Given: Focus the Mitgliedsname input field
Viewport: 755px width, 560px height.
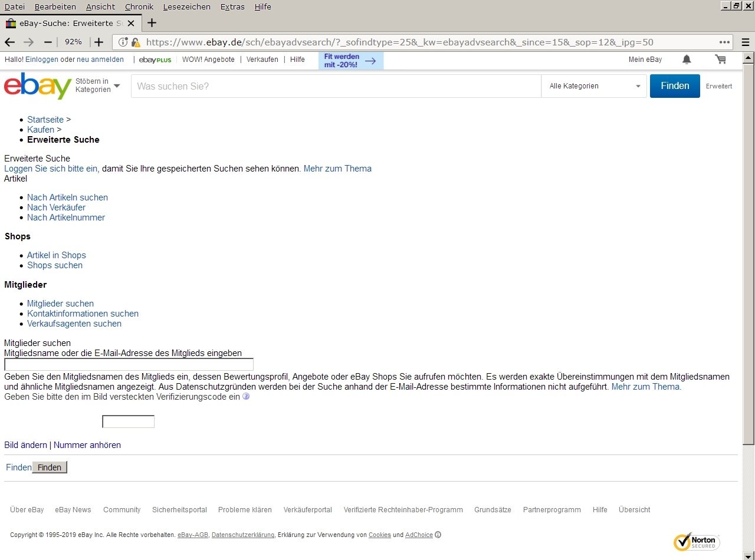Looking at the screenshot, I should click(129, 364).
